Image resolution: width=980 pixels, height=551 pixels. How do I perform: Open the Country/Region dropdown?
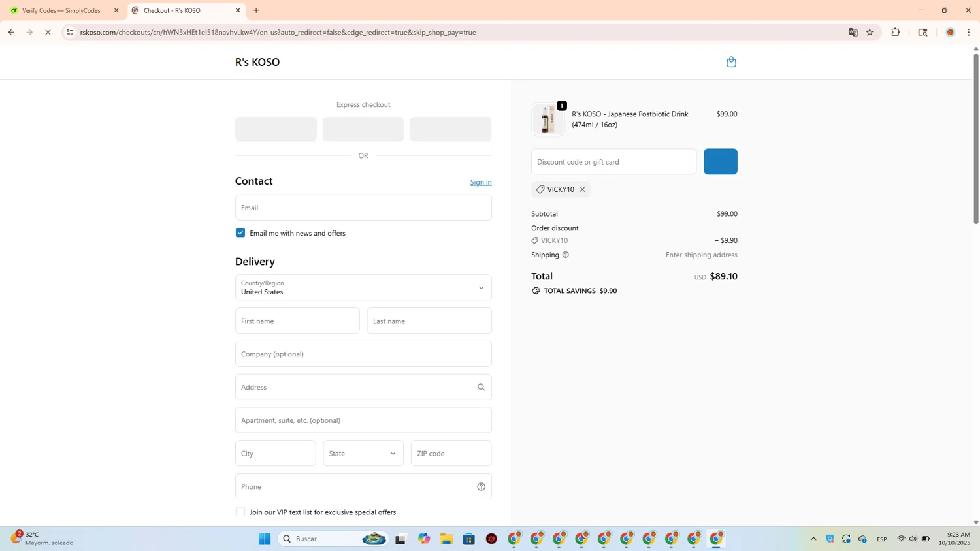tap(363, 288)
